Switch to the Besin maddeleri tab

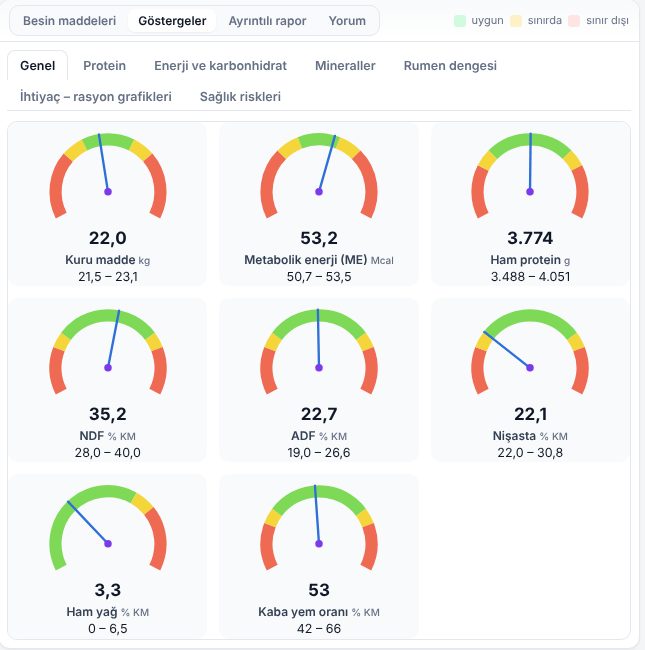tap(69, 21)
